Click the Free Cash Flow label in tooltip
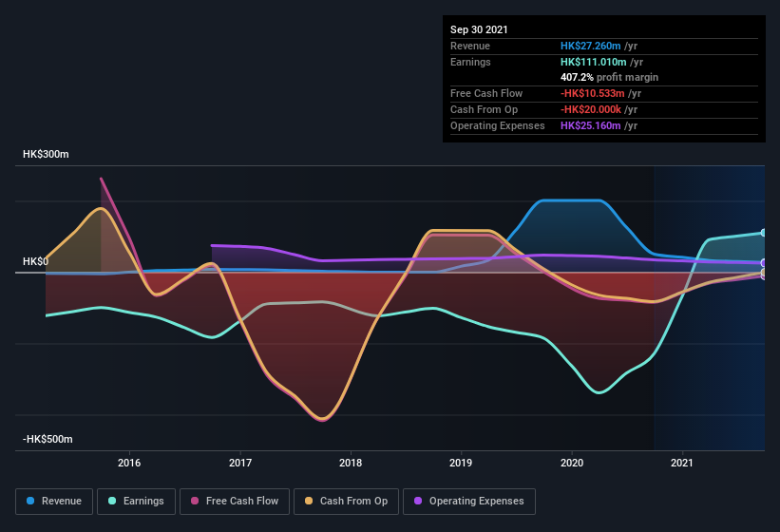The image size is (780, 532). (486, 93)
